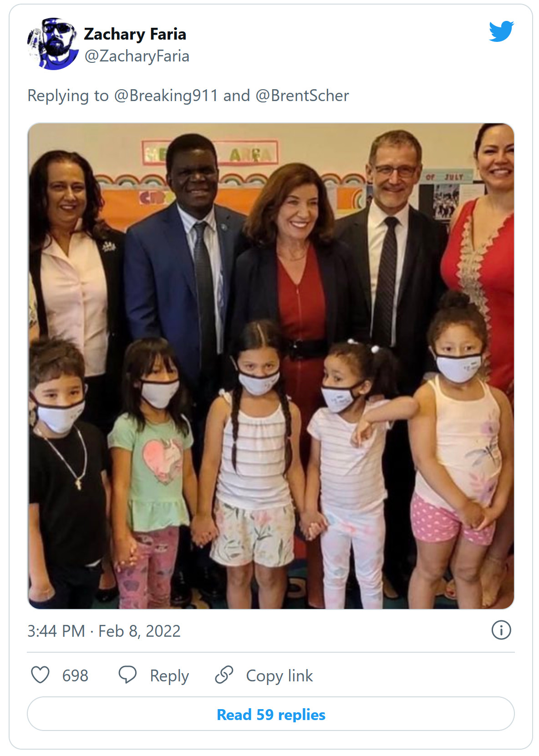539x756 pixels.
Task: Click the '59 replies' text in button
Action: [291, 715]
